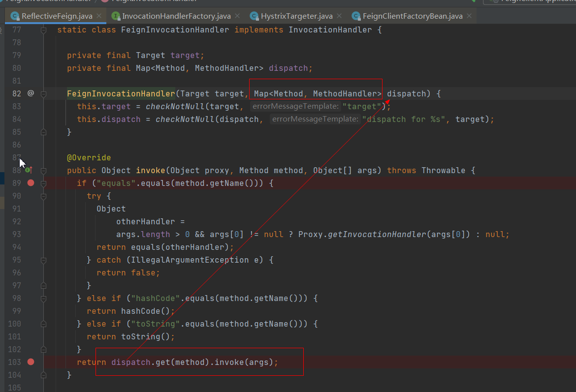The image size is (576, 392).
Task: Click the @Override annotation
Action: click(x=89, y=158)
